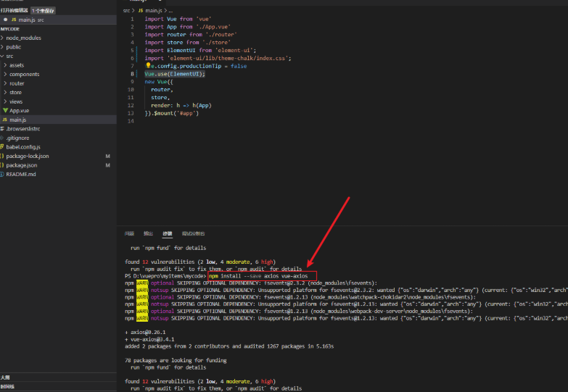Screen dimensions: 568x392
Task: Click the list icon beside .browserslistrc
Action: coord(2,128)
